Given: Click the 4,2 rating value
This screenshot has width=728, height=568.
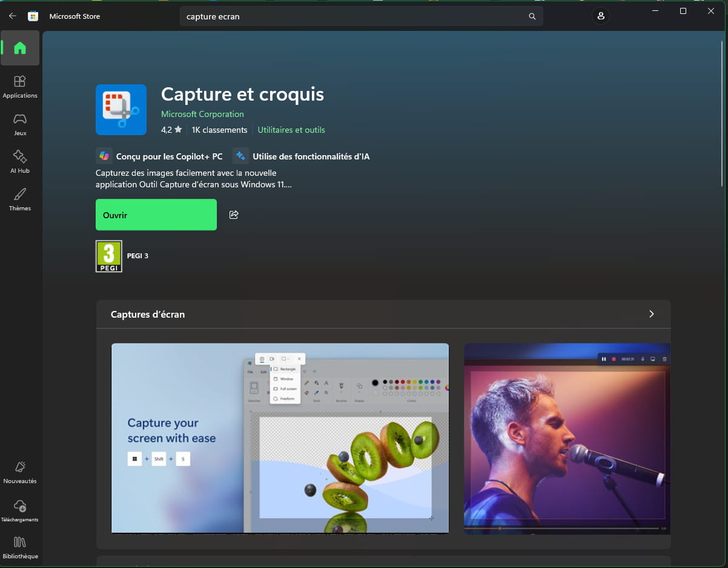Looking at the screenshot, I should coord(167,130).
